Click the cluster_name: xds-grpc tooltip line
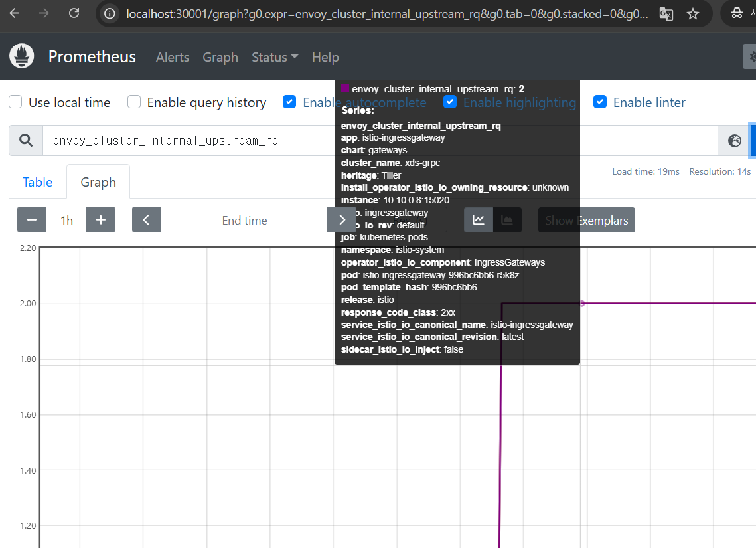Screen dimensions: 756x548 390,163
